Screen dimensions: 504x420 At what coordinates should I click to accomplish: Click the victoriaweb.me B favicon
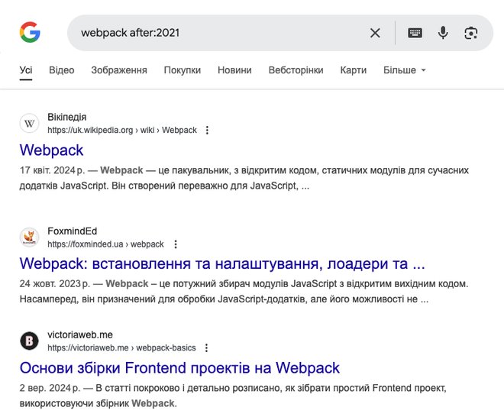click(29, 341)
